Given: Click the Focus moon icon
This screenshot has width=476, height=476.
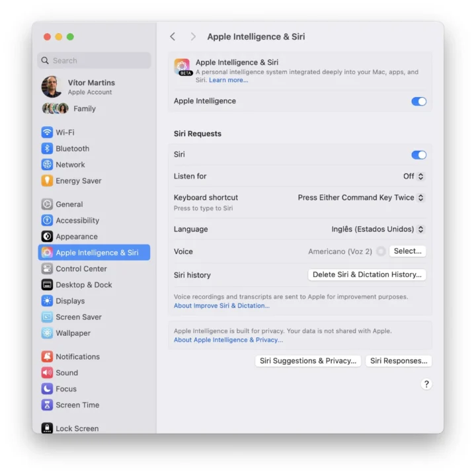Looking at the screenshot, I should point(47,389).
